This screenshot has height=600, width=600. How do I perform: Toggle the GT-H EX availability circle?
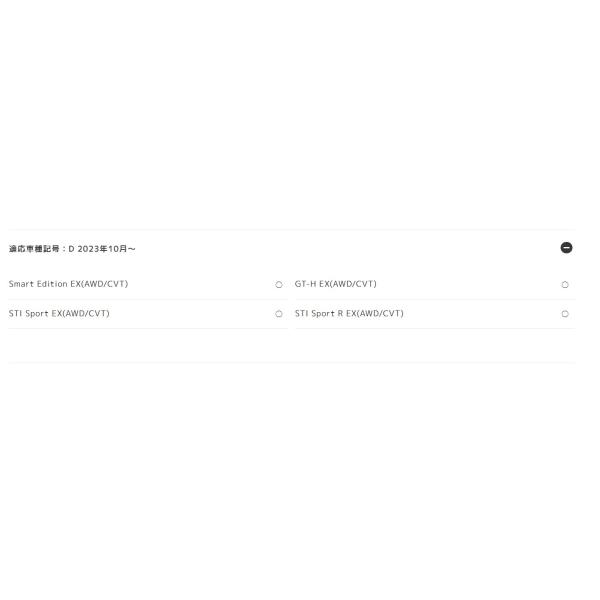565,285
